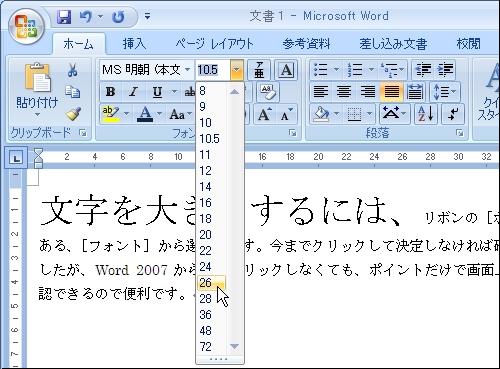Select font size 72 in list
500x369 pixels.
click(x=211, y=347)
